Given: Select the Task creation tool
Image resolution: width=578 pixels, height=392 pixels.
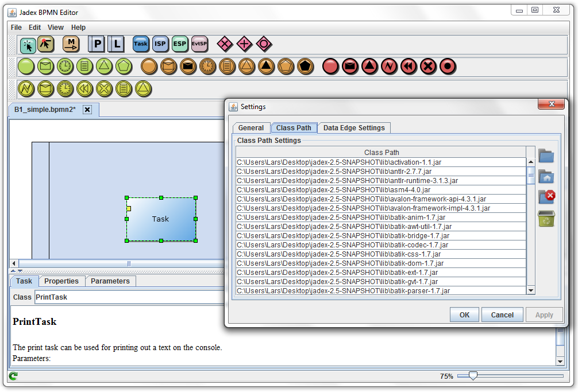Looking at the screenshot, I should click(141, 44).
